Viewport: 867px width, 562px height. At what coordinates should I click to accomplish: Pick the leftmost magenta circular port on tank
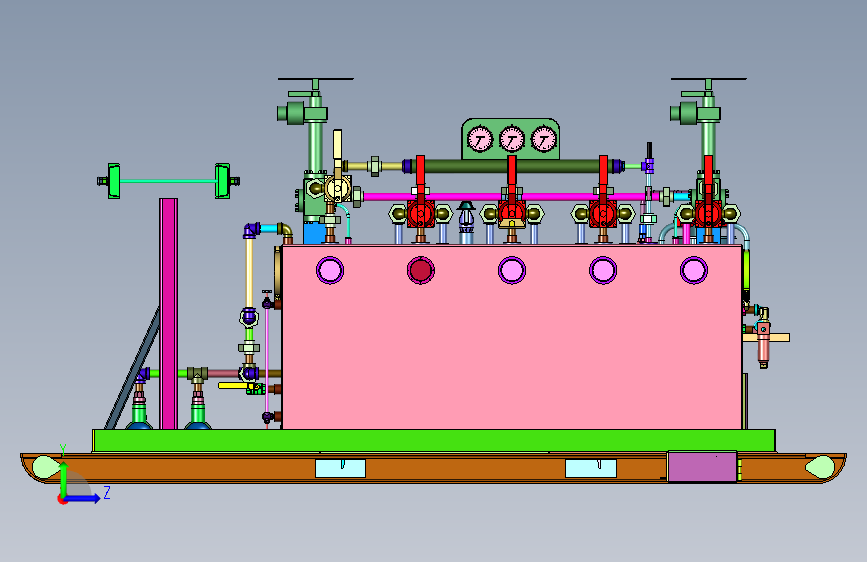click(330, 270)
